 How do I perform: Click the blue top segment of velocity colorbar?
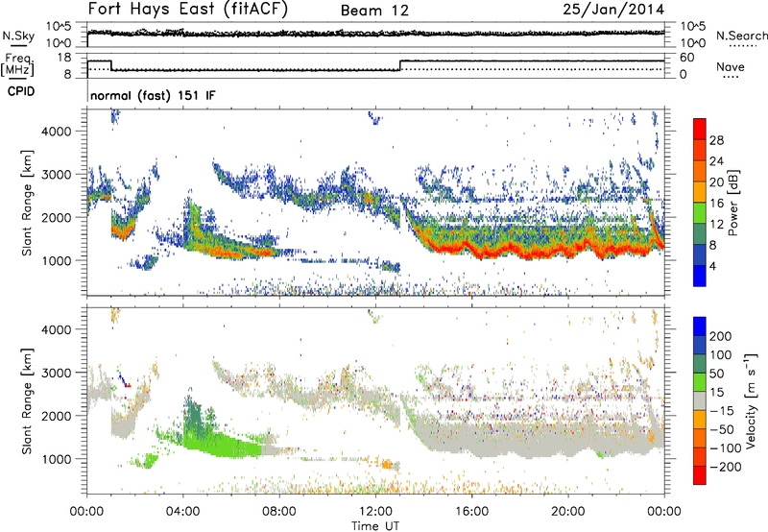coord(700,326)
